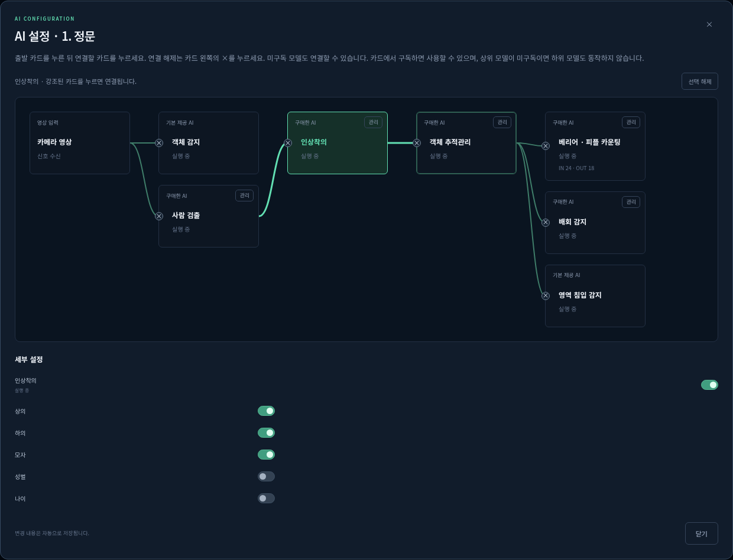This screenshot has width=733, height=560.
Task: Disable the 하의 switch
Action: tap(266, 433)
